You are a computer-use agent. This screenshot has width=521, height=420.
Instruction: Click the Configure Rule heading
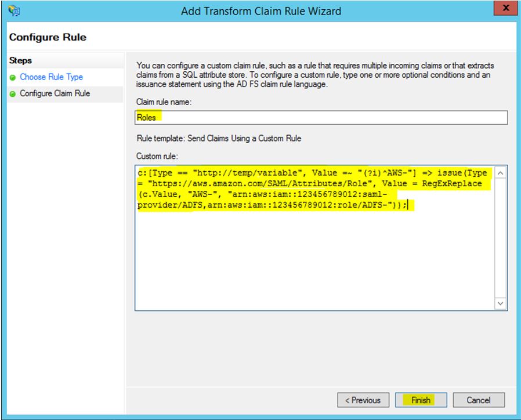[48, 37]
